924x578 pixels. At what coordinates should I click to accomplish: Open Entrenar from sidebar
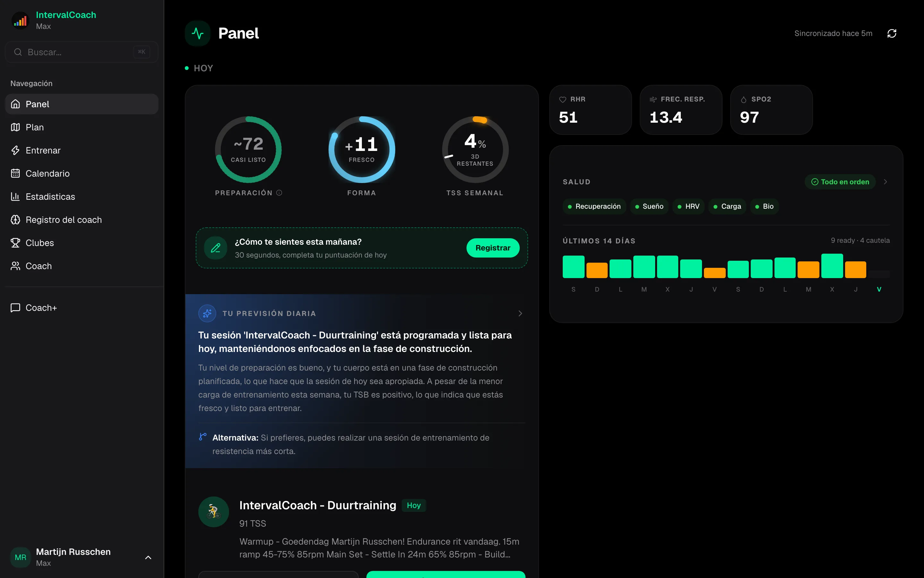pyautogui.click(x=82, y=150)
